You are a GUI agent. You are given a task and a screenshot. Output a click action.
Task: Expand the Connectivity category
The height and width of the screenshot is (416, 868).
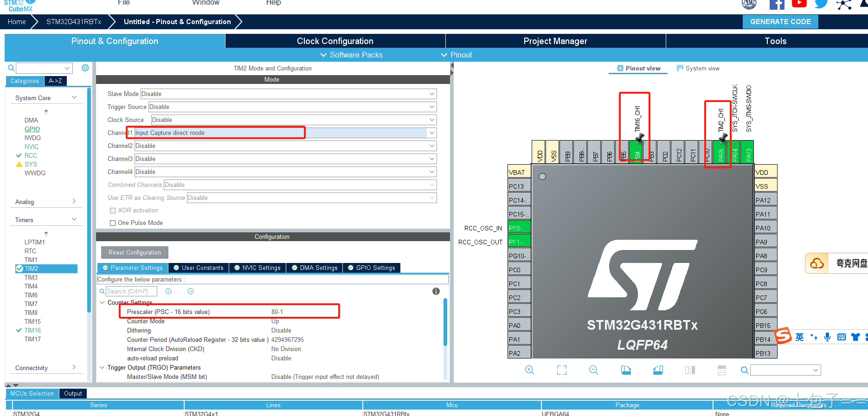pos(74,367)
